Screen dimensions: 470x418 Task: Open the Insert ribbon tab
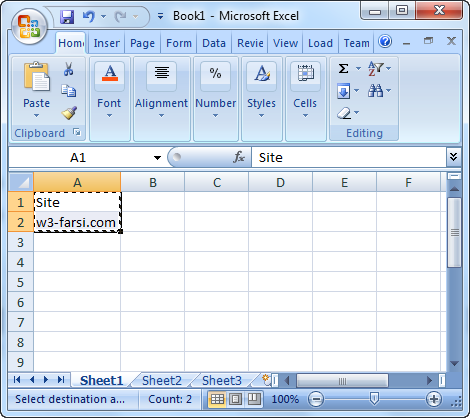pos(106,43)
